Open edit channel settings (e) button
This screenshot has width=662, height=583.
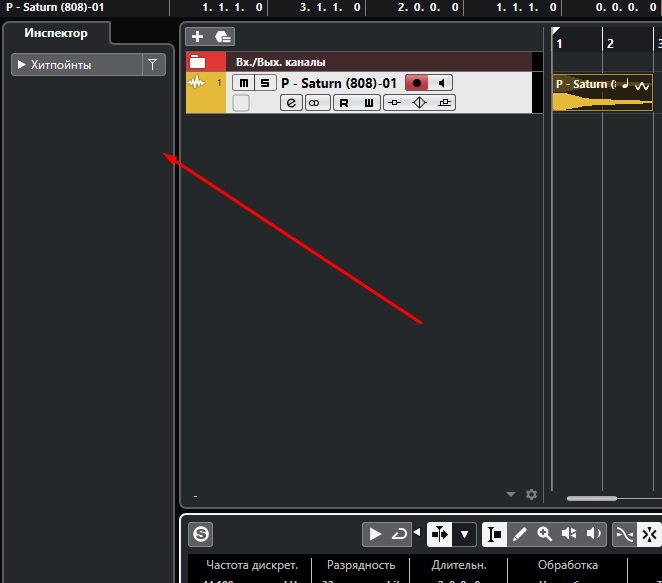291,103
